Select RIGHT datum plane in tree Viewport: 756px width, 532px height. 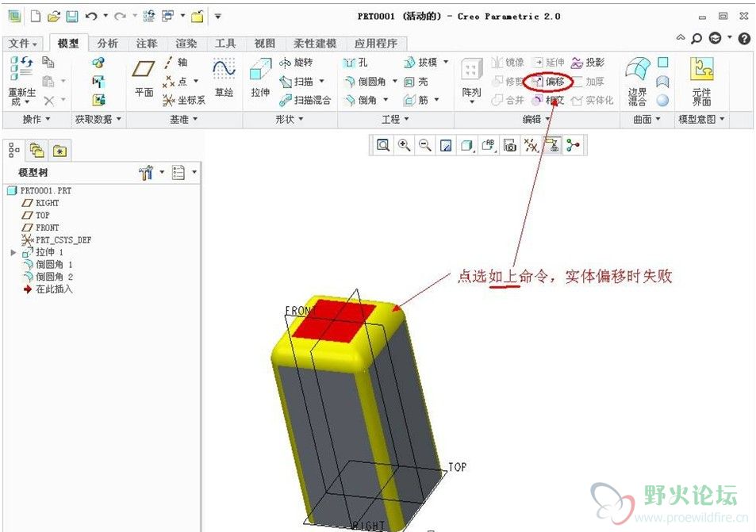(x=40, y=203)
